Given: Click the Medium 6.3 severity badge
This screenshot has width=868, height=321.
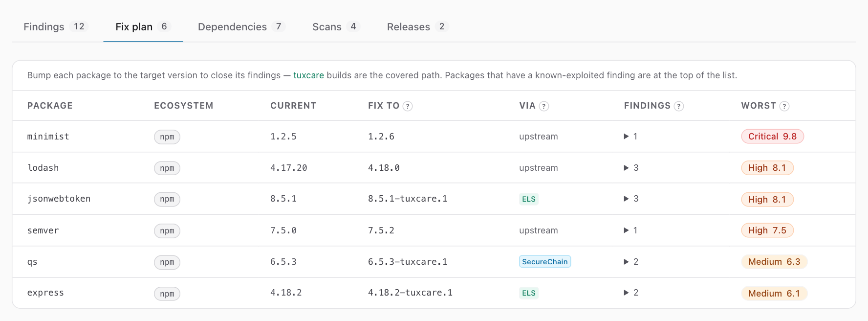Looking at the screenshot, I should coord(774,262).
